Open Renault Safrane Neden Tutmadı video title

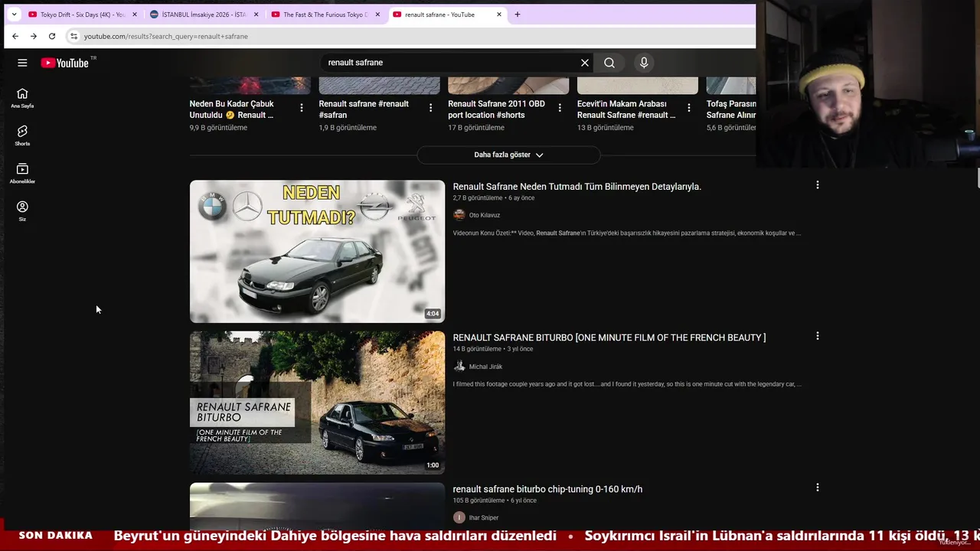click(x=577, y=187)
